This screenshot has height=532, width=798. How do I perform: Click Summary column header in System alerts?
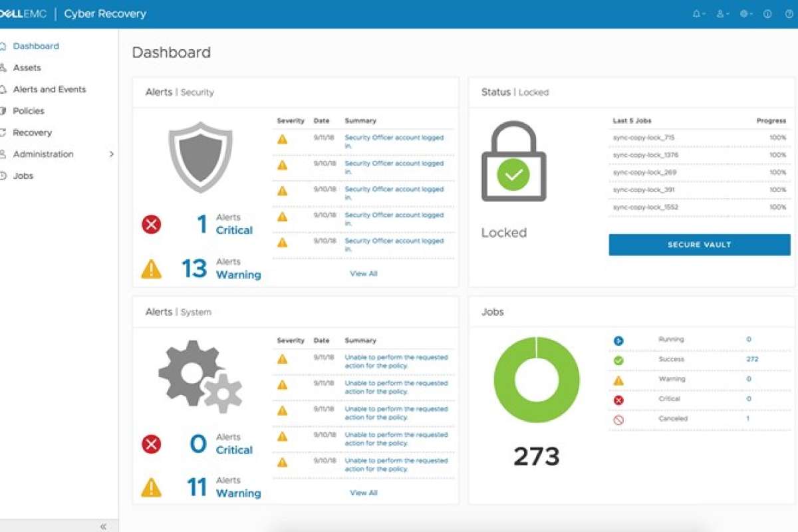tap(360, 340)
